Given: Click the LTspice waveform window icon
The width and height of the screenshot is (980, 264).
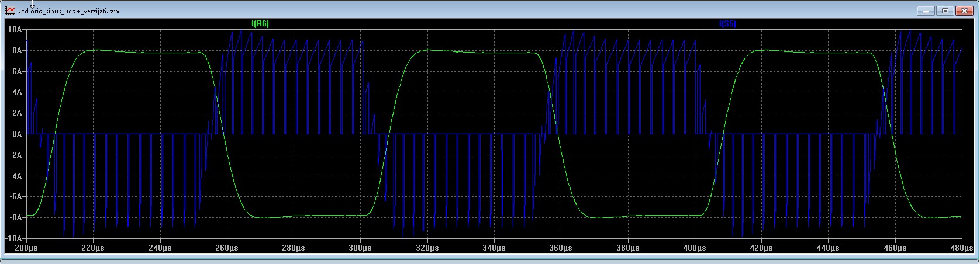Looking at the screenshot, I should tap(10, 11).
